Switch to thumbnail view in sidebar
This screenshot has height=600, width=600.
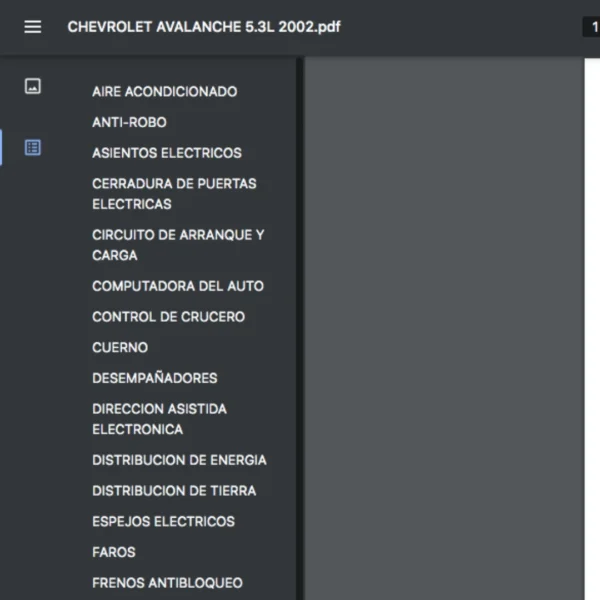point(33,87)
